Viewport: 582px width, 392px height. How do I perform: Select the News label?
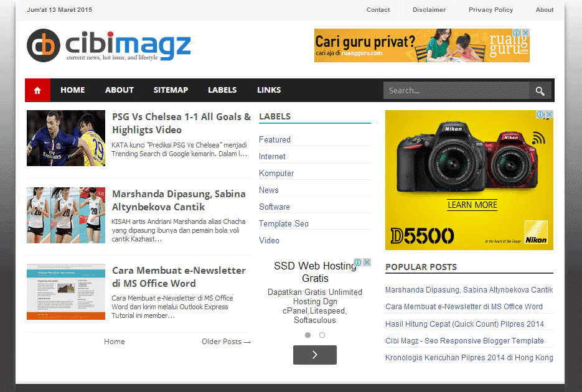[x=269, y=190]
